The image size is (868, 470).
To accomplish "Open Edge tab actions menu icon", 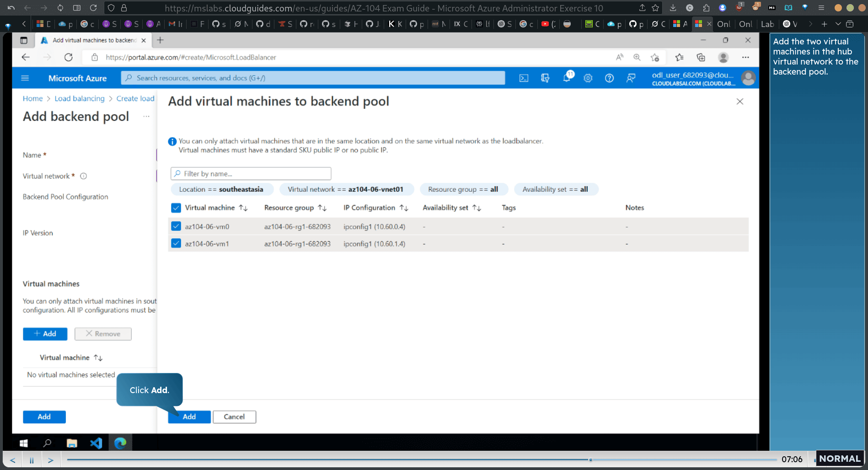I will point(24,40).
